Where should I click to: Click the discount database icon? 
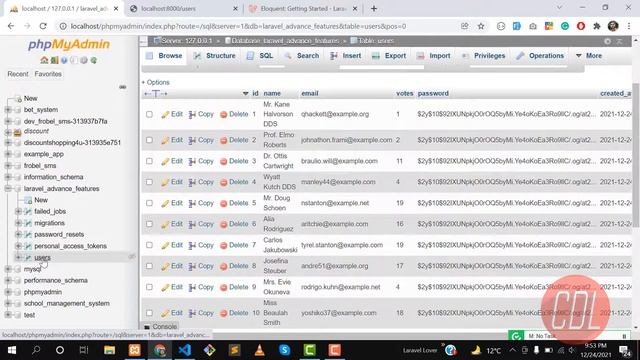pos(17,132)
